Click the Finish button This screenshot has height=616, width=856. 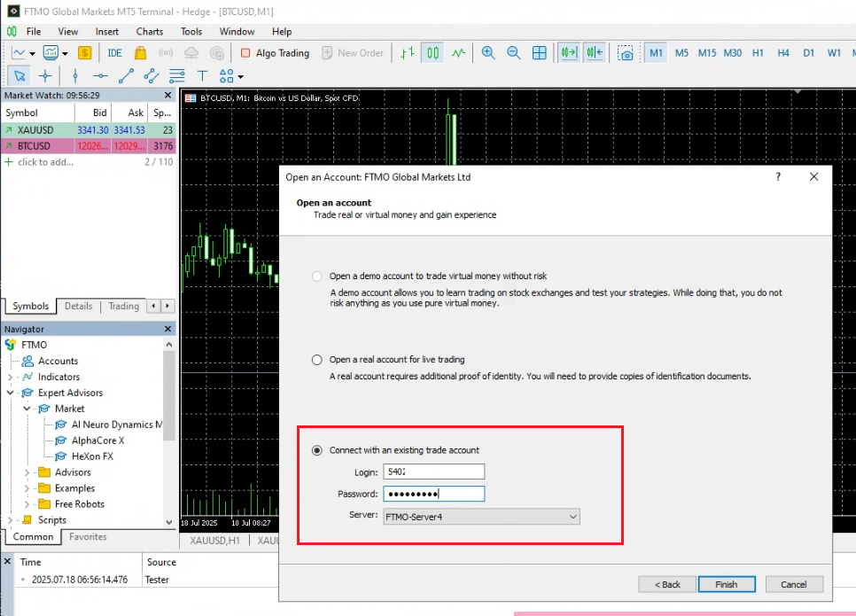(x=727, y=584)
